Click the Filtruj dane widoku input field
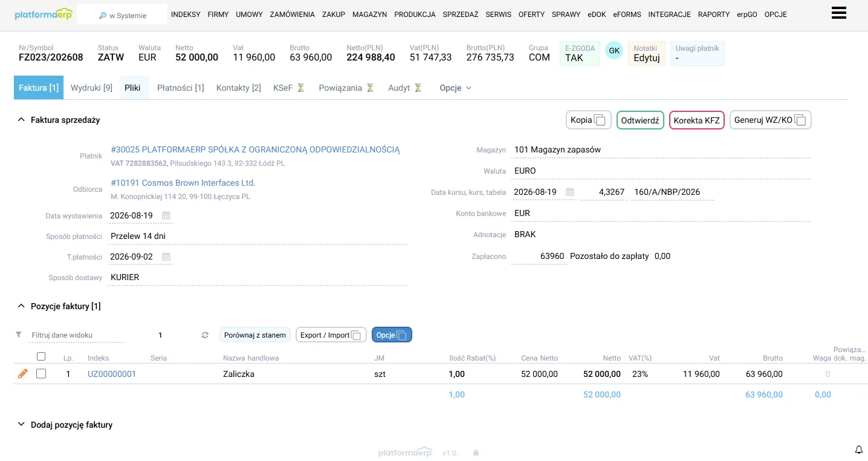Image resolution: width=868 pixels, height=461 pixels. 77,335
